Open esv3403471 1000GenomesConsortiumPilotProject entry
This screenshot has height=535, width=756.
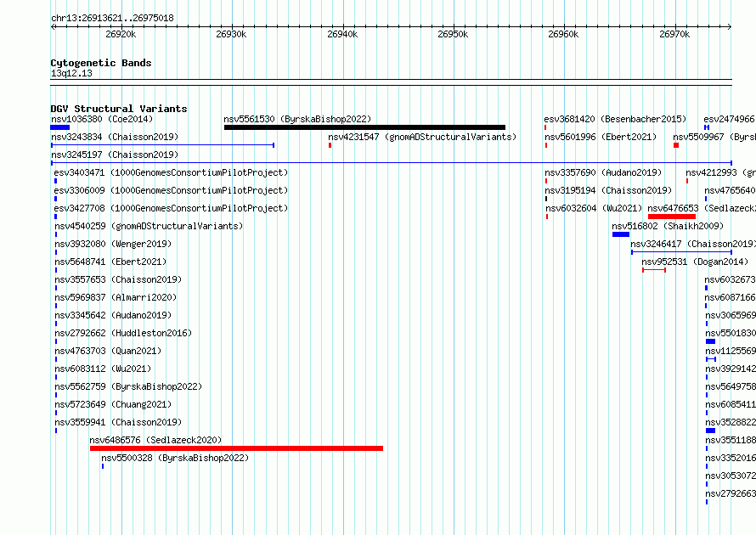point(171,172)
